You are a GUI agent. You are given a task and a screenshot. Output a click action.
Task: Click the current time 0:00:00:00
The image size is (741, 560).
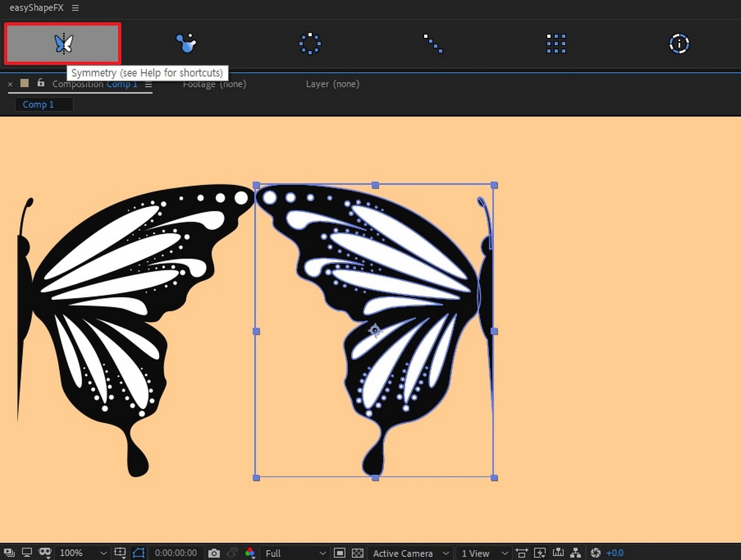pyautogui.click(x=176, y=553)
